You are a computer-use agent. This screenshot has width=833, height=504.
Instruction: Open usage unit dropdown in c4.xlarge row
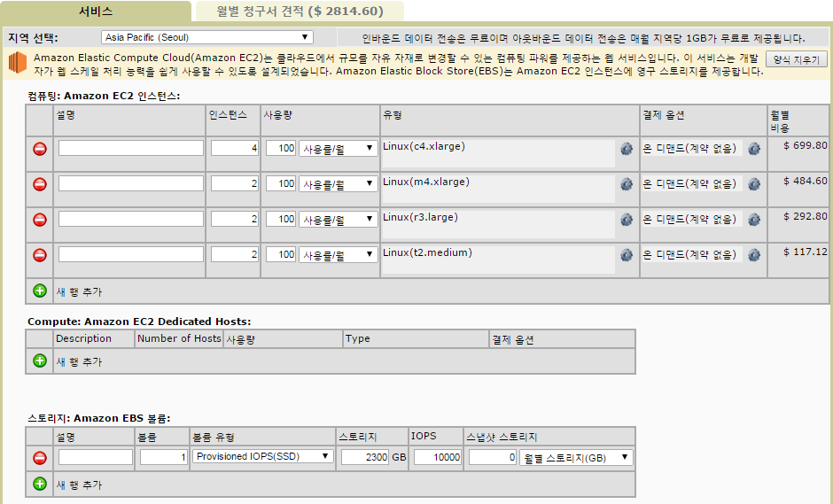coord(338,148)
